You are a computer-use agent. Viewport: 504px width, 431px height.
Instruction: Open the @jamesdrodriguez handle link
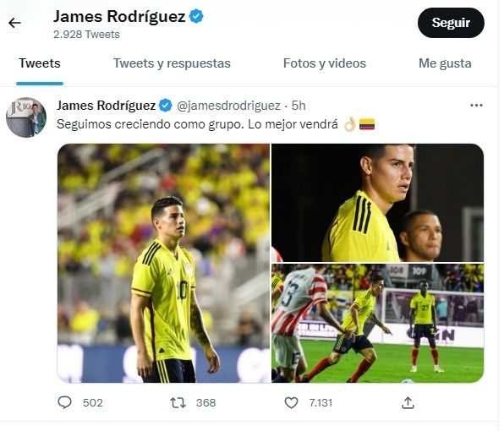point(228,106)
